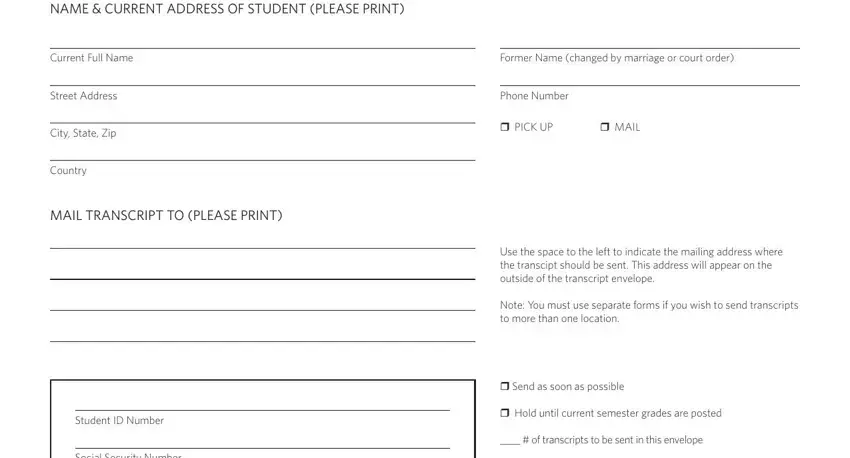Click the Current Full Name field line
The height and width of the screenshot is (458, 850).
262,41
